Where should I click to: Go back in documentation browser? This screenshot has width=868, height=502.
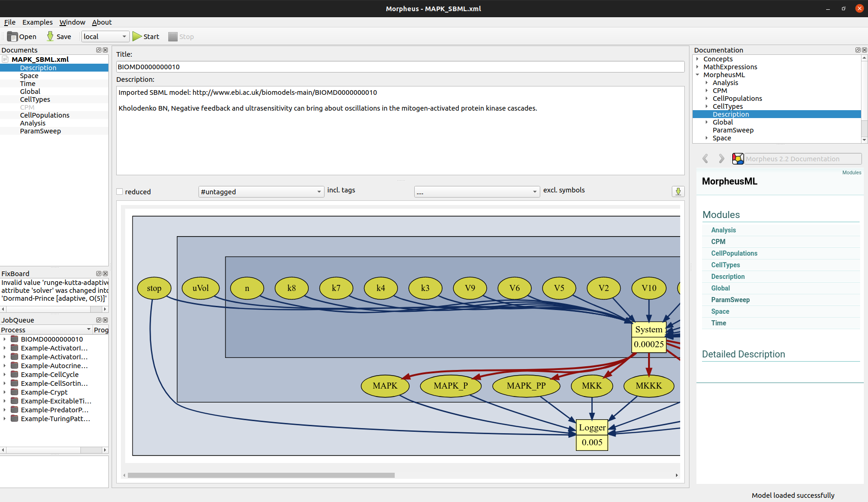click(x=705, y=159)
